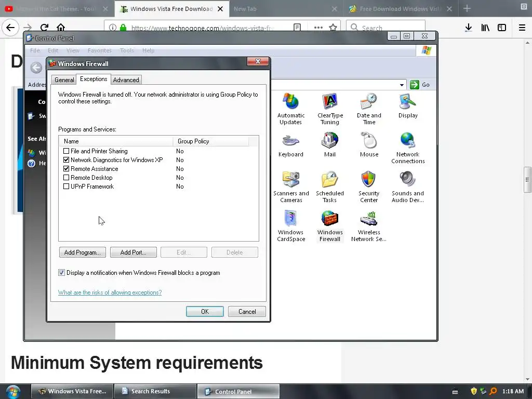The height and width of the screenshot is (399, 532).
Task: Open the Automatic Updates icon
Action: 291,109
